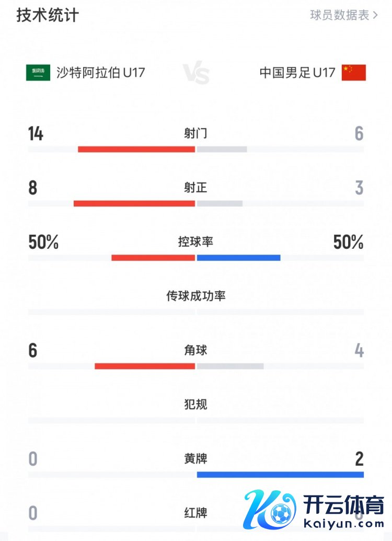Click the China flag icon
This screenshot has width=392, height=541.
pyautogui.click(x=354, y=73)
